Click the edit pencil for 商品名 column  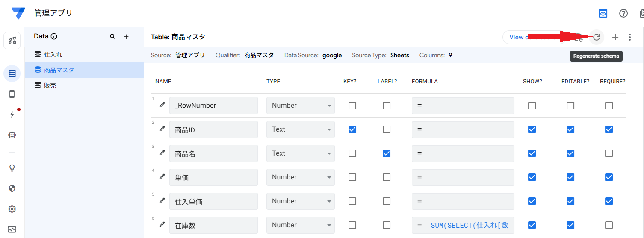[x=162, y=153]
